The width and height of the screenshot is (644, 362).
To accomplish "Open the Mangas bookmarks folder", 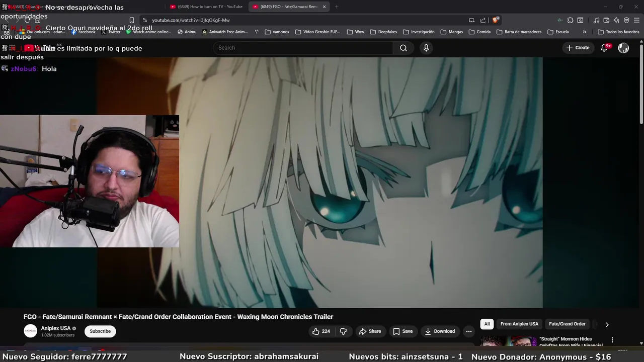I will tap(451, 32).
